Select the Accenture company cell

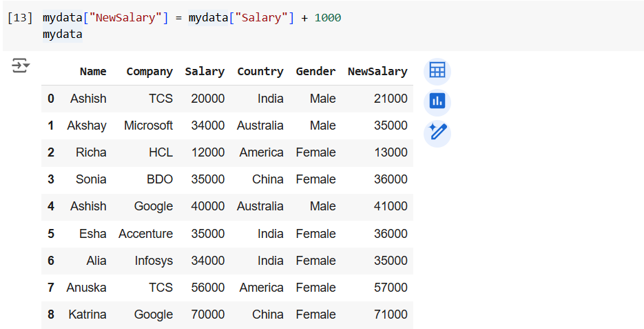(145, 234)
